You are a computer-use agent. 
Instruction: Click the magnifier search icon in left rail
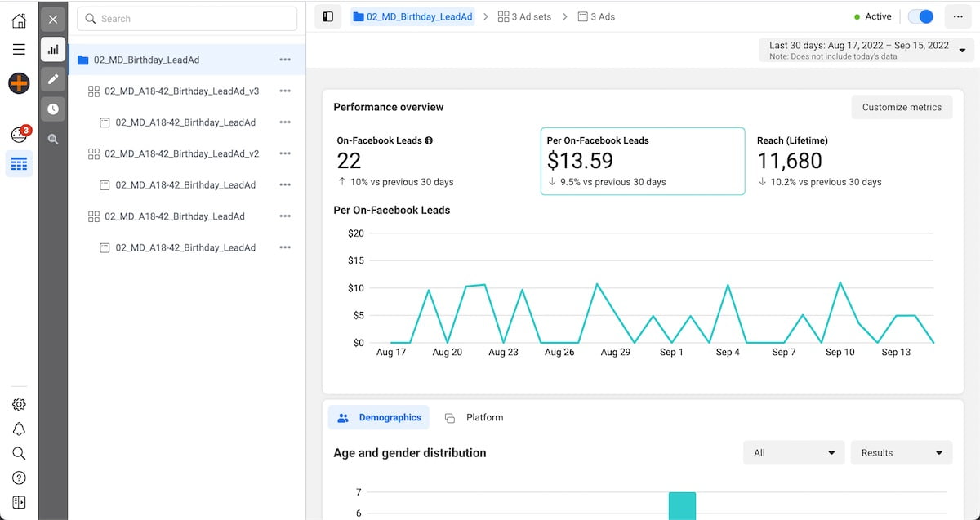click(x=19, y=454)
